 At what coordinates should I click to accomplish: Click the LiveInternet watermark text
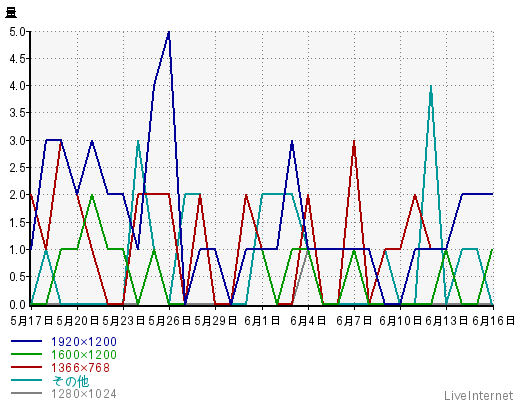(x=479, y=396)
